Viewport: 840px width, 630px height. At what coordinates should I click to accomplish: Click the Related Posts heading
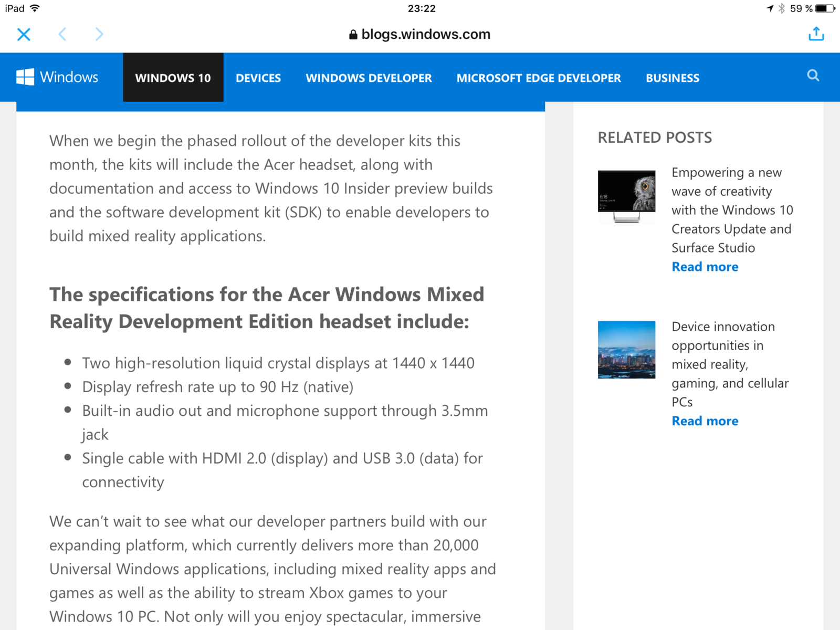(655, 138)
